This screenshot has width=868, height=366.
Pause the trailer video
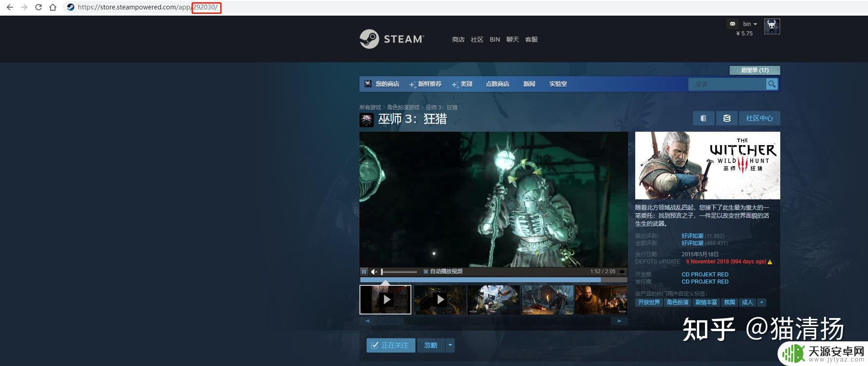pos(364,271)
